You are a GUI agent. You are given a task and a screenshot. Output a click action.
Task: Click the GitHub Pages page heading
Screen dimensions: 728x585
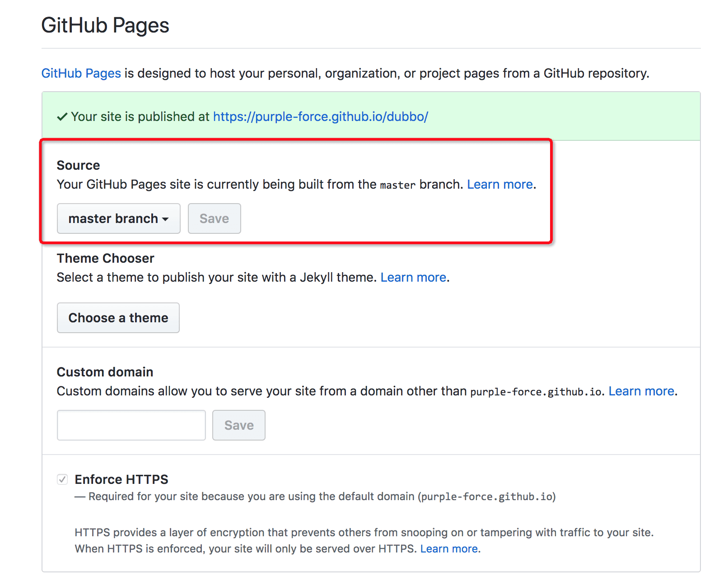tap(105, 25)
